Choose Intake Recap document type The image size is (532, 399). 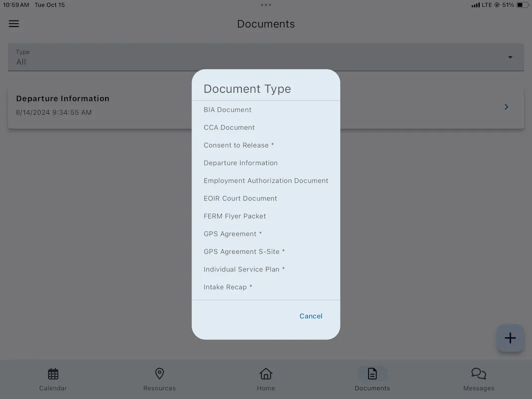[x=228, y=287]
